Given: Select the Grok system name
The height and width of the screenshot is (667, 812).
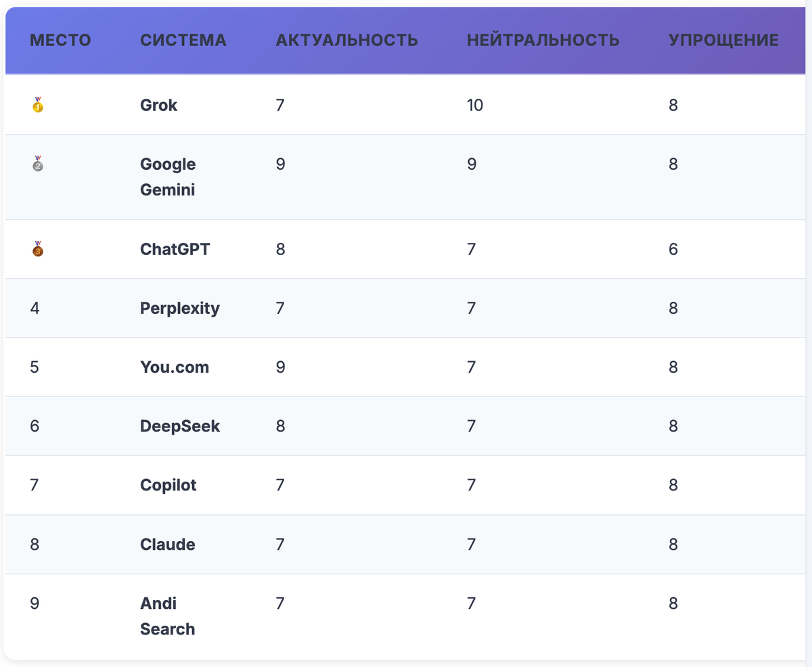Looking at the screenshot, I should tap(159, 105).
